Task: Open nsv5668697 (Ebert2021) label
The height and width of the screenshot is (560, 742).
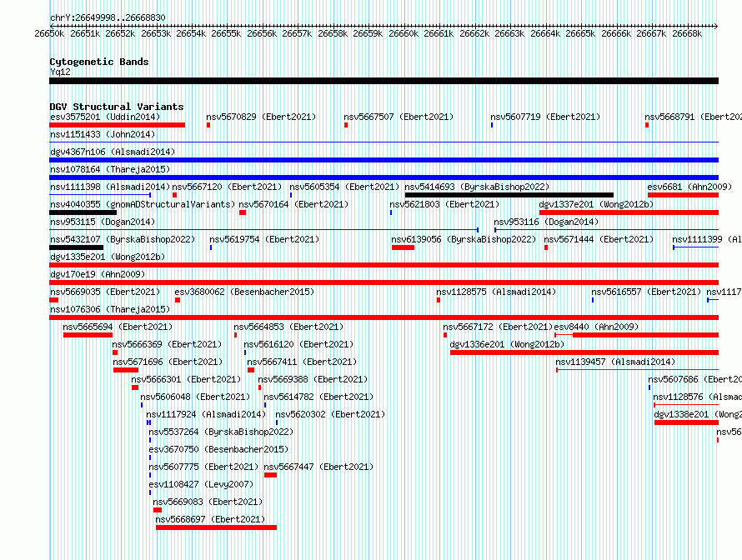Action: point(210,519)
